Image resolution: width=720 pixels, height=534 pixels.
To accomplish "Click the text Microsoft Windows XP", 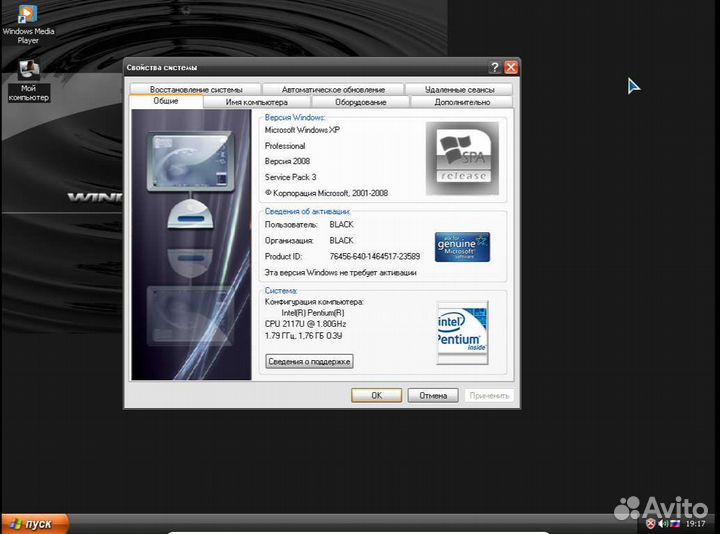I will click(302, 130).
